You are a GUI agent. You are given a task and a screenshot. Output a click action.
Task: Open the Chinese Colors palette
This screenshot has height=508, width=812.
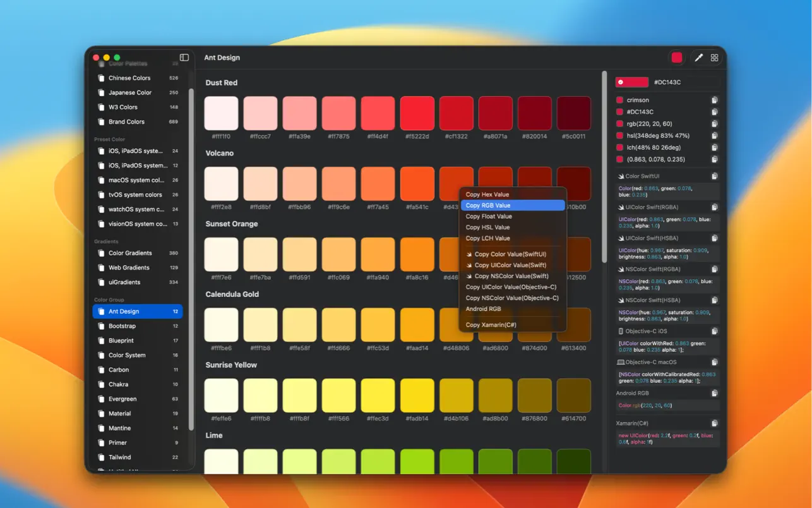click(129, 78)
